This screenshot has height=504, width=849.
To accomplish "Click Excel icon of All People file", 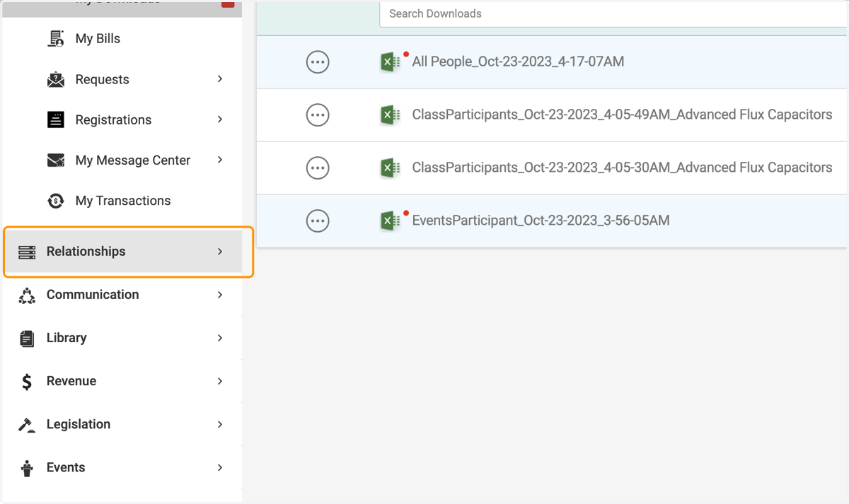I will point(390,62).
